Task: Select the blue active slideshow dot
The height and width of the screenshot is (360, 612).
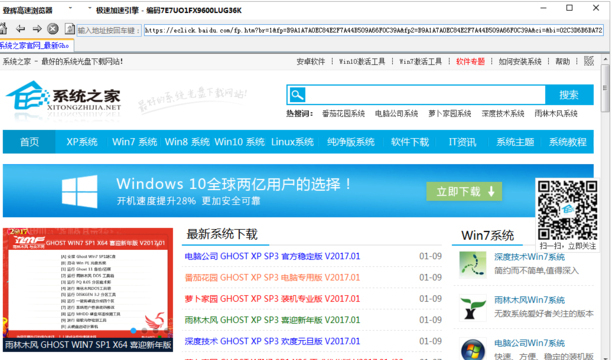Action: [133, 331]
